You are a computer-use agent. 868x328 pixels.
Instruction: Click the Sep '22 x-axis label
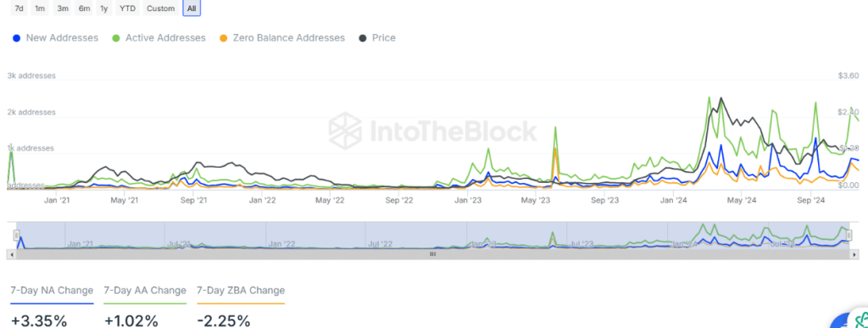(x=399, y=201)
